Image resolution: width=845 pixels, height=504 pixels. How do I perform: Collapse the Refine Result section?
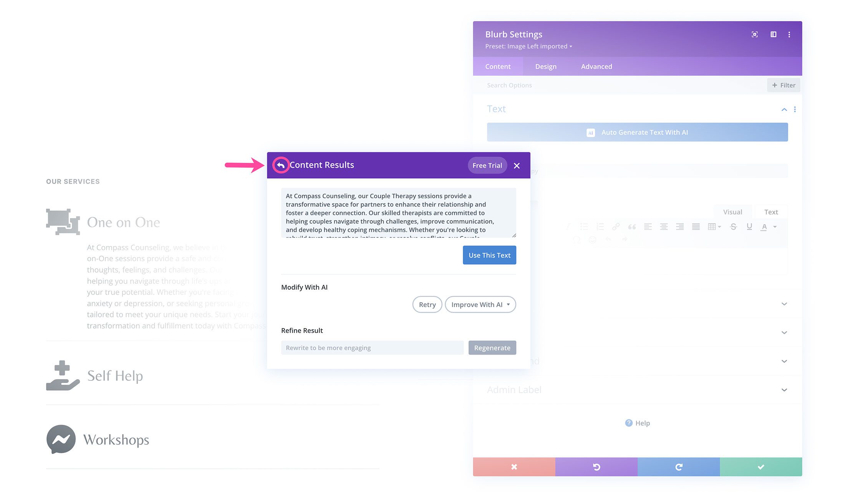(302, 330)
